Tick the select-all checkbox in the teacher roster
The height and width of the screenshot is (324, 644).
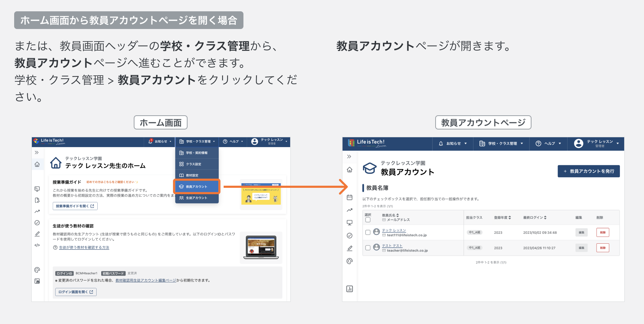pyautogui.click(x=368, y=220)
